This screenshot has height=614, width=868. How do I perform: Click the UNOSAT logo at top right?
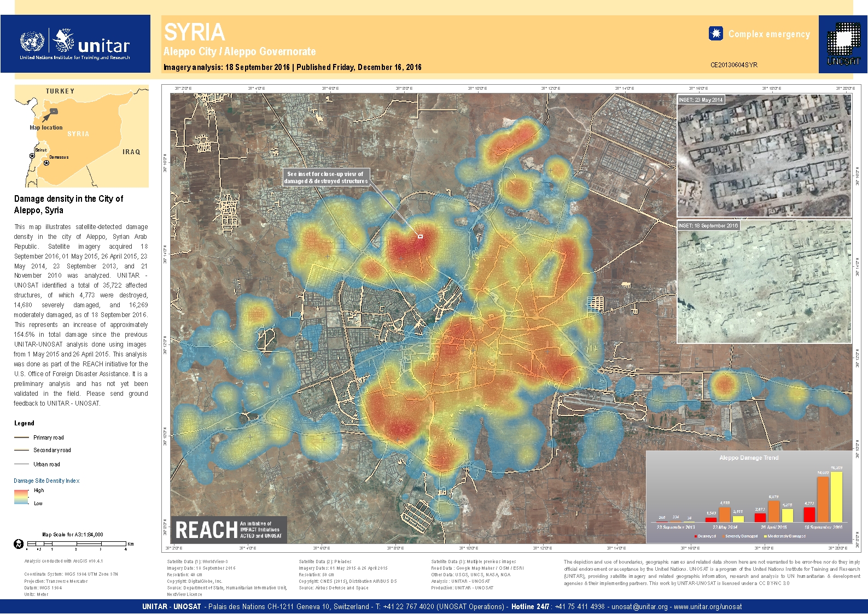843,44
